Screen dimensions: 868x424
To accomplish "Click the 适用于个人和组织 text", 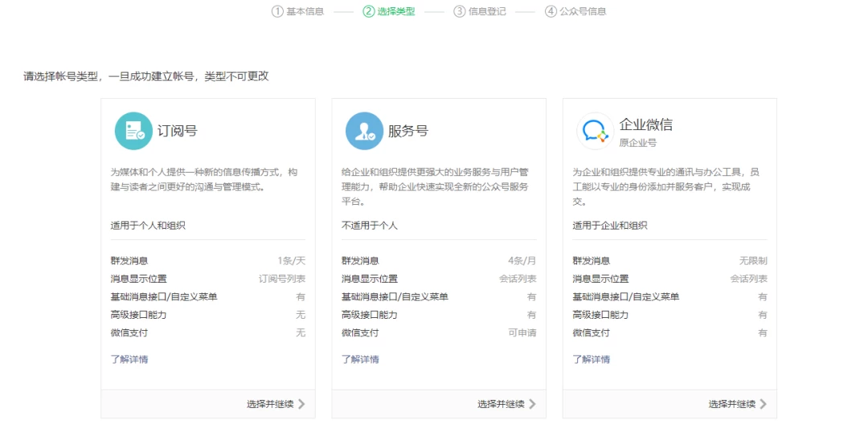I will 148,226.
